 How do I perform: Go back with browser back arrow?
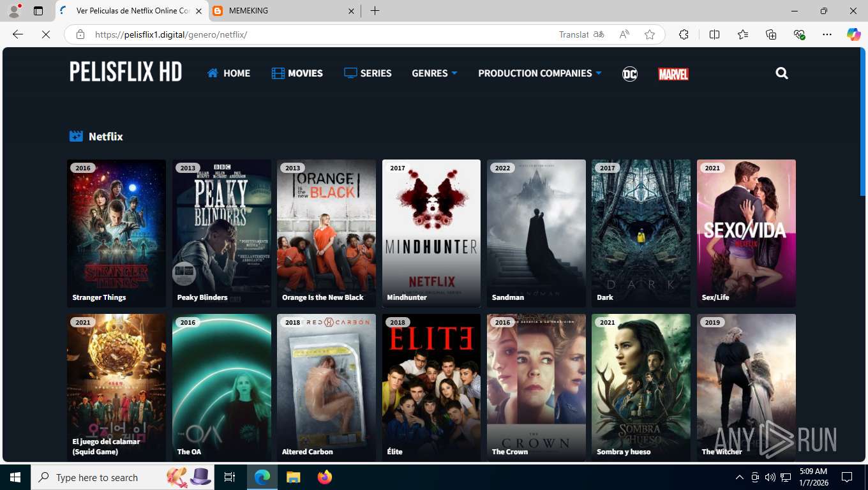(18, 34)
